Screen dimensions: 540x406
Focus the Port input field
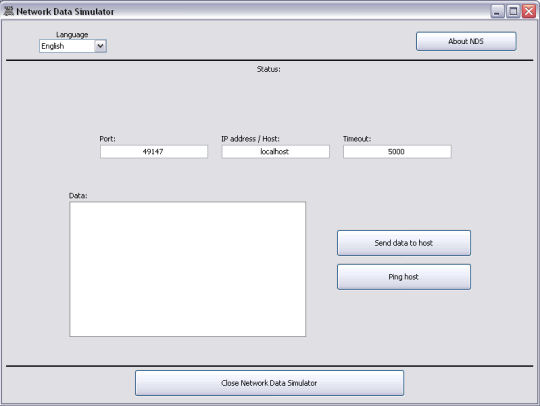(154, 152)
